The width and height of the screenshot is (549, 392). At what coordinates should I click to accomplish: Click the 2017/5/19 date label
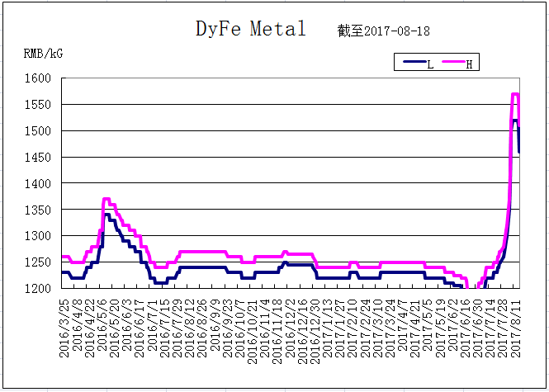coord(441,328)
